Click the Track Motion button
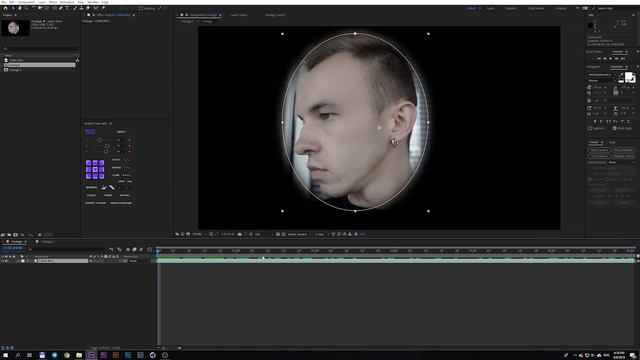Viewport: 640px width, 360px height. tap(599, 156)
